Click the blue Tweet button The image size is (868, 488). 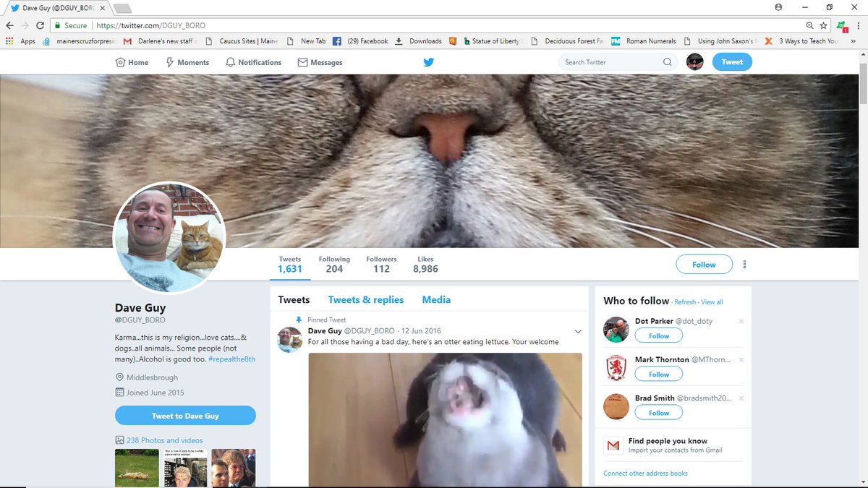pyautogui.click(x=732, y=62)
